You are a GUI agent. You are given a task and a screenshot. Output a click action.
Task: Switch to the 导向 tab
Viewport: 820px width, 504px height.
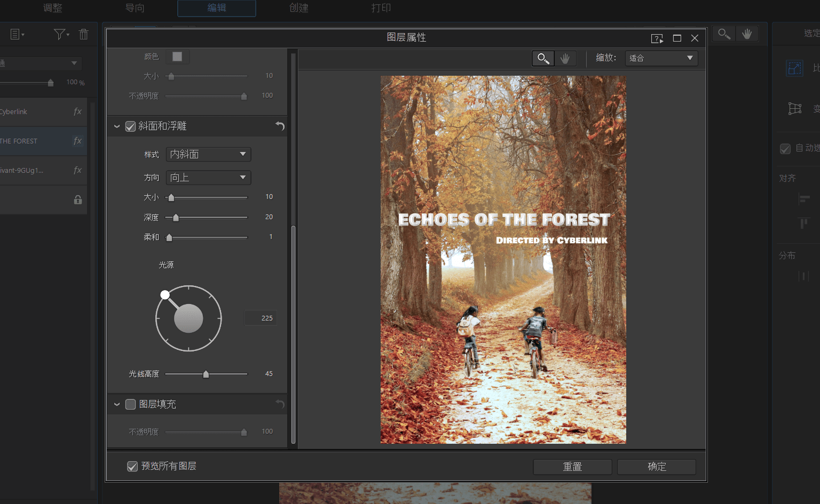click(135, 8)
